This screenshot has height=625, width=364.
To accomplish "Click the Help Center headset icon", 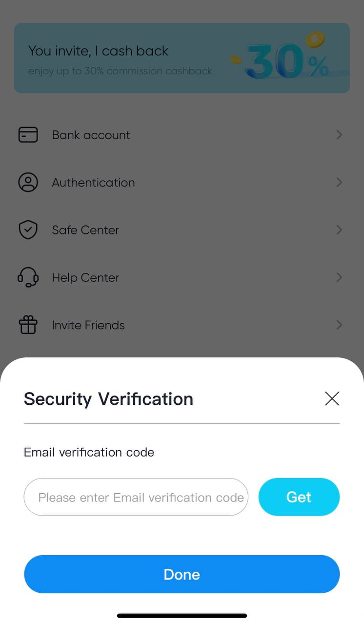I will (28, 277).
